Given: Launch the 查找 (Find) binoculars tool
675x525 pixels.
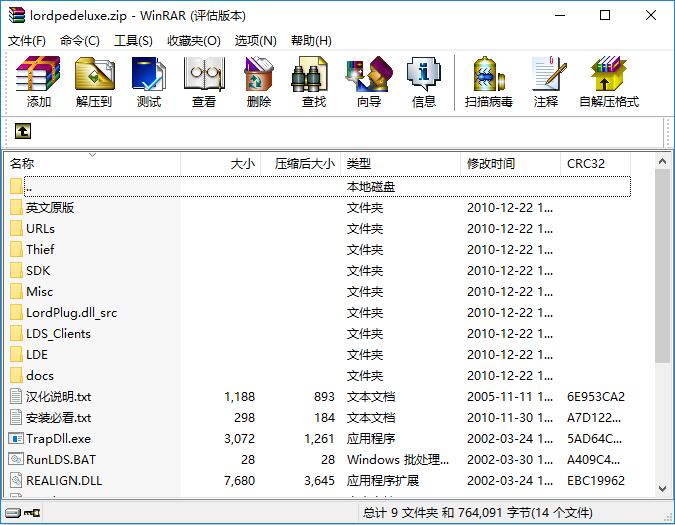Looking at the screenshot, I should pos(314,82).
